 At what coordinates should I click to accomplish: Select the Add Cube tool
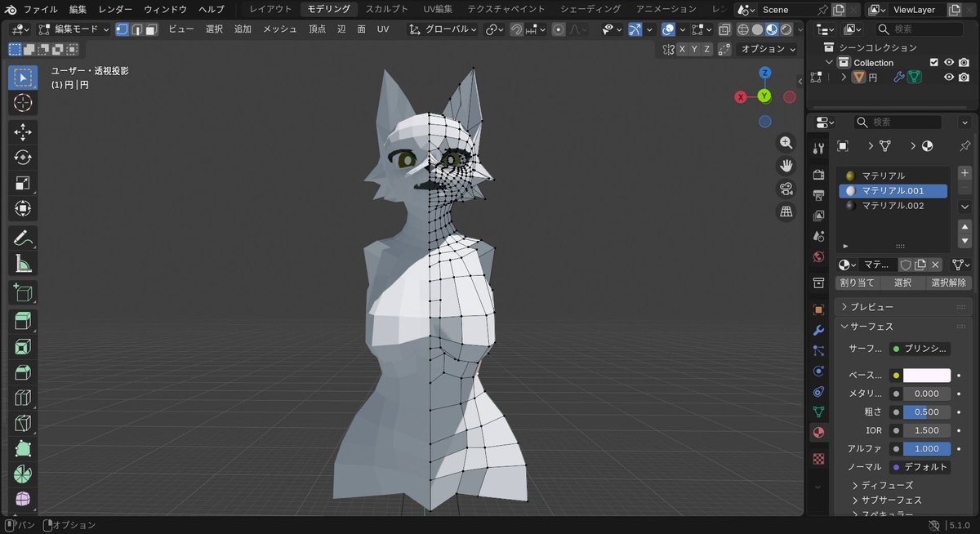pyautogui.click(x=23, y=292)
